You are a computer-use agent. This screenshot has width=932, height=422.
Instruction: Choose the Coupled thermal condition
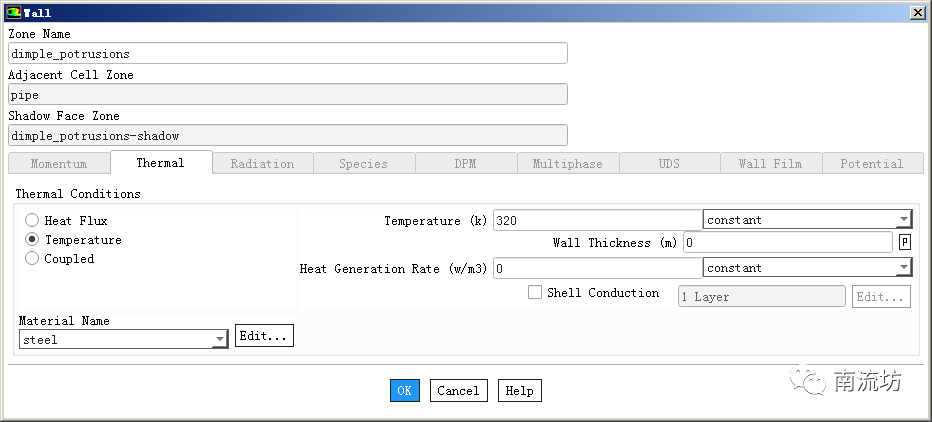(x=33, y=259)
